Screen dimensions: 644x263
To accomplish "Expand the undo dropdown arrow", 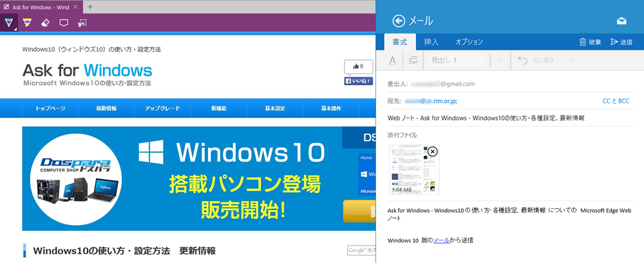I will pyautogui.click(x=571, y=61).
